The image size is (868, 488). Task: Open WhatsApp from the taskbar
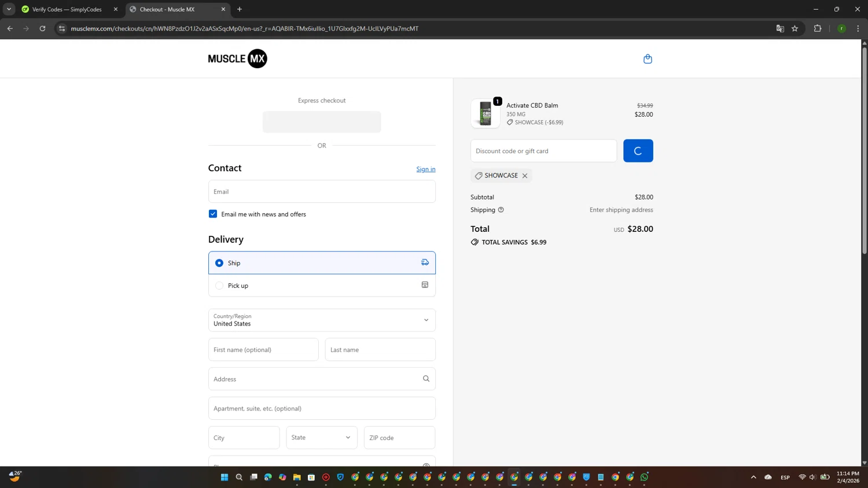coord(644,477)
